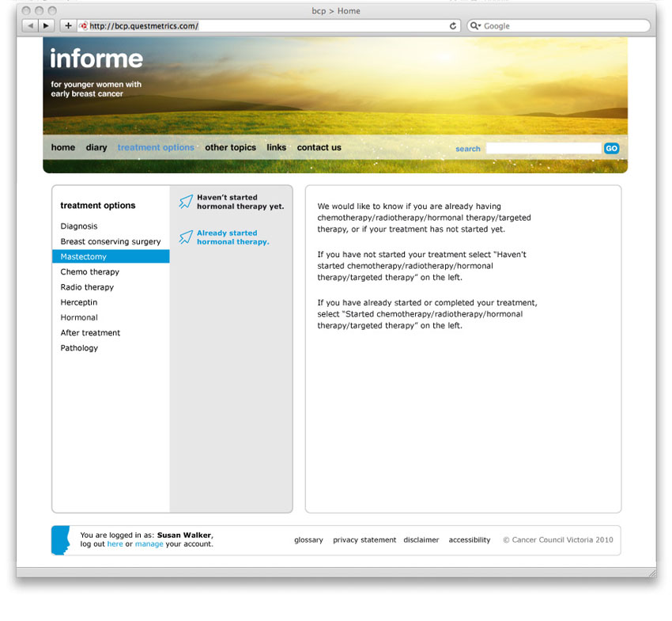672x621 pixels.
Task: Choose Already started hormonal therapy
Action: 233,237
